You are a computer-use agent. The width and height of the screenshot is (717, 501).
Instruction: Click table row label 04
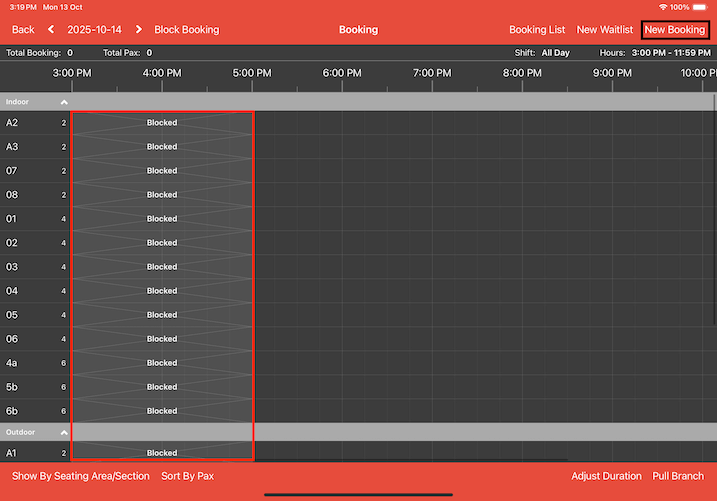pos(11,291)
